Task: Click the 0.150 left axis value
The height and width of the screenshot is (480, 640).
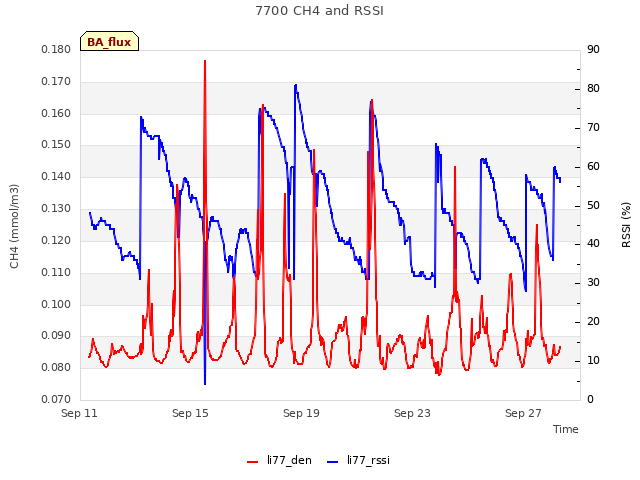Action: [x=56, y=144]
